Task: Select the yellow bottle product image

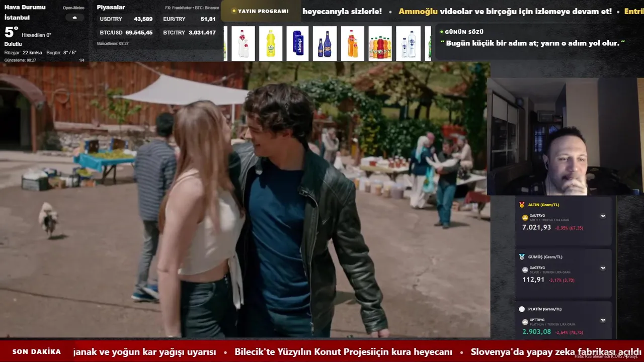Action: pos(271,43)
